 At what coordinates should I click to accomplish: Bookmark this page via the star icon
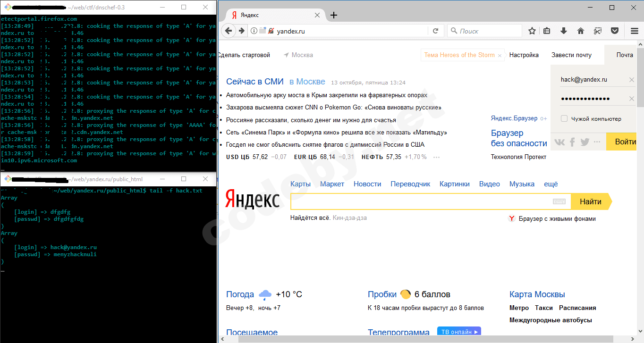[532, 30]
